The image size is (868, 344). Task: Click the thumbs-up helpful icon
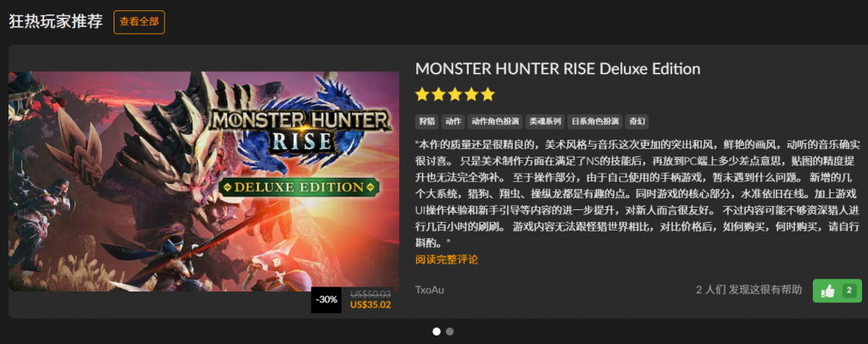coord(828,291)
